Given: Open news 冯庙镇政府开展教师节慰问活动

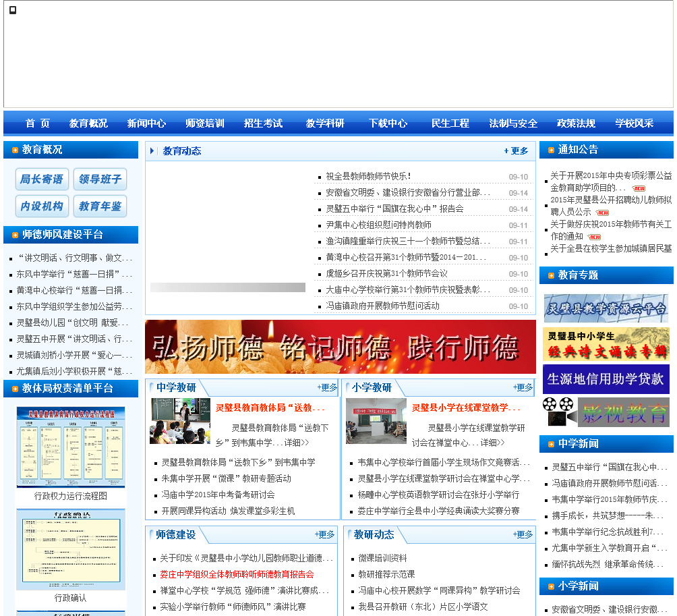Looking at the screenshot, I should (x=382, y=306).
